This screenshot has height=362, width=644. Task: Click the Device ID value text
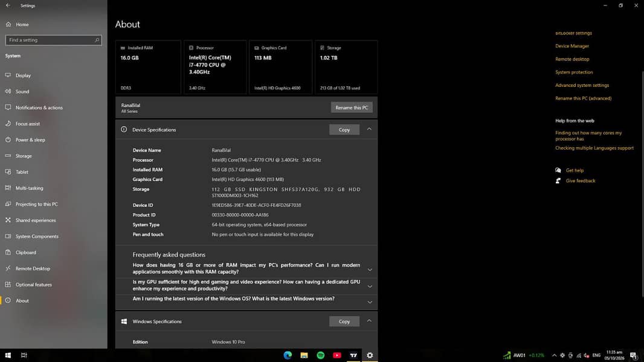(256, 205)
